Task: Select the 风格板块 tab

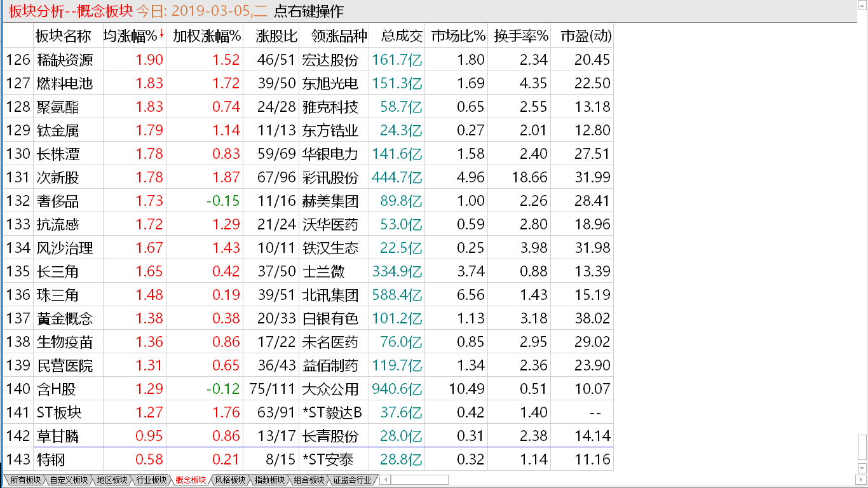Action: pyautogui.click(x=230, y=480)
